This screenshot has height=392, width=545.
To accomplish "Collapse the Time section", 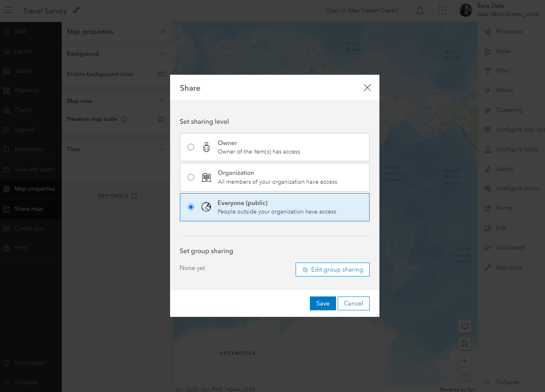I will point(162,149).
